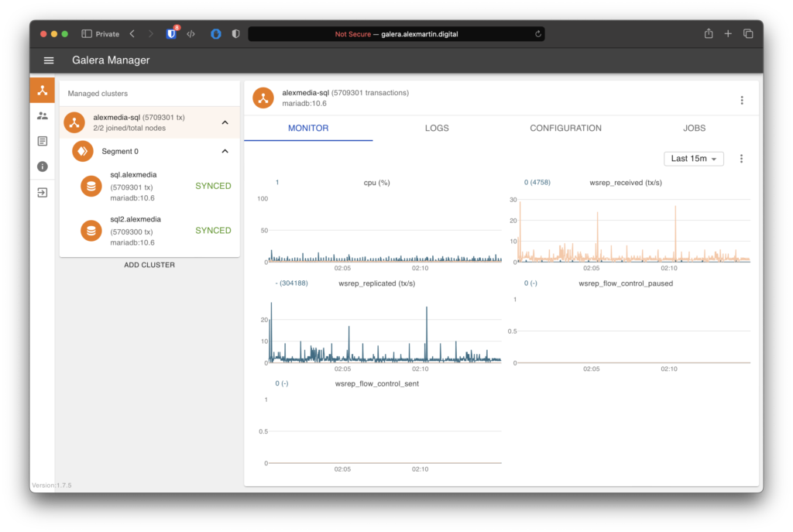The width and height of the screenshot is (793, 532).
Task: Click the ADD CLUSTER button
Action: 149,265
